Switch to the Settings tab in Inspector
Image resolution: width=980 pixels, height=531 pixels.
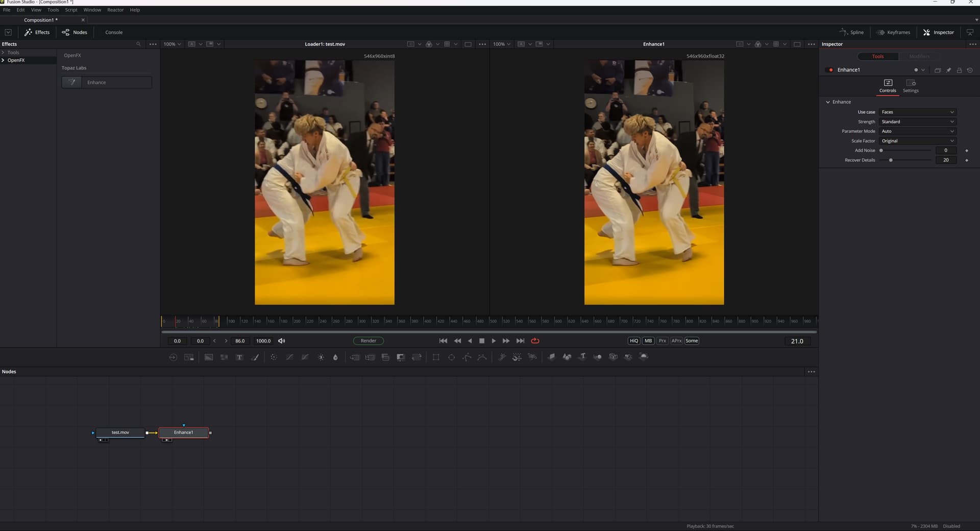[x=910, y=86]
